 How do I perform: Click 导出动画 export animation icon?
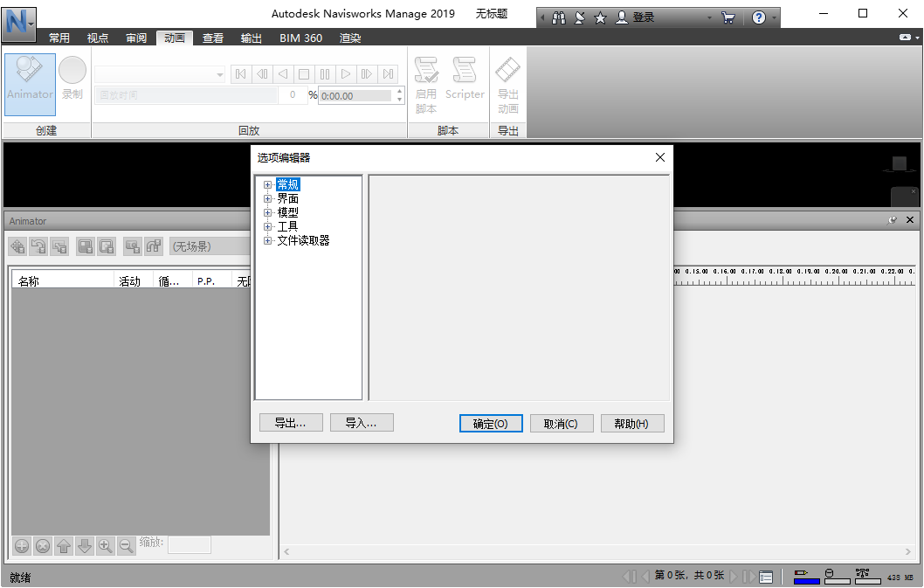tap(508, 85)
